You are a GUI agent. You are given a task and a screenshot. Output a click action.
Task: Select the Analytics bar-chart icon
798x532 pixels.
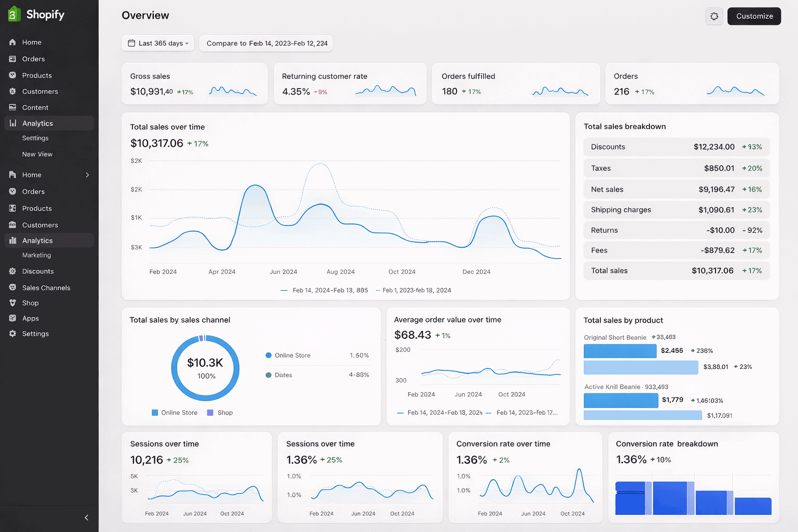[x=12, y=123]
